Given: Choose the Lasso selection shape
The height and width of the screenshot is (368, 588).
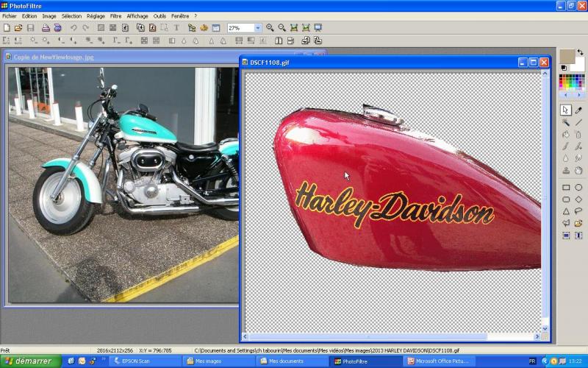Looking at the screenshot, I should tap(578, 211).
